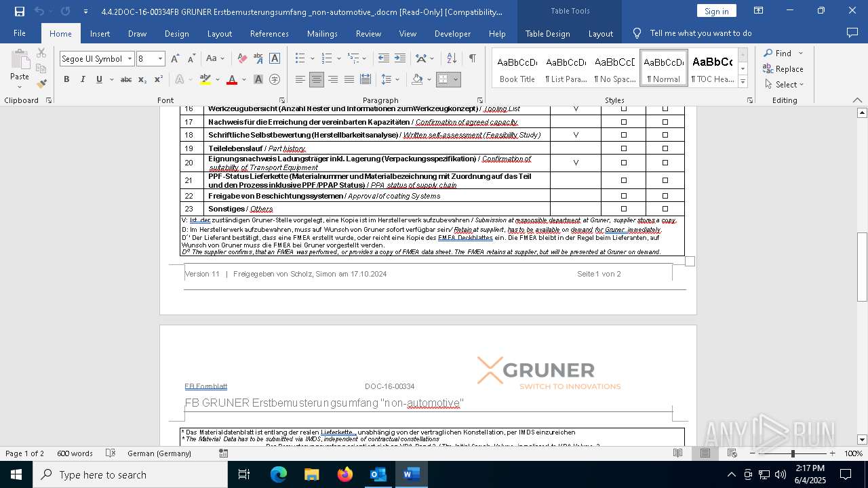Click the zoom slider handle

[x=793, y=453]
